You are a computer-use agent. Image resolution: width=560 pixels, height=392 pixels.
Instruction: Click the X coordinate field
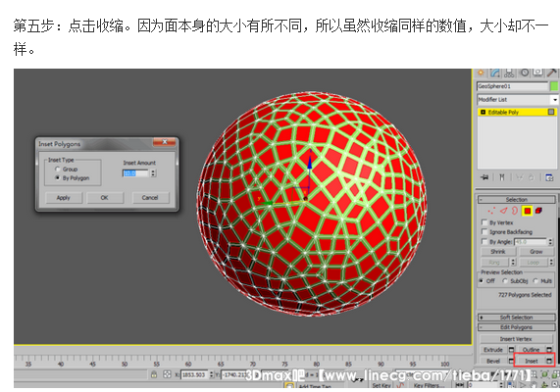(193, 374)
